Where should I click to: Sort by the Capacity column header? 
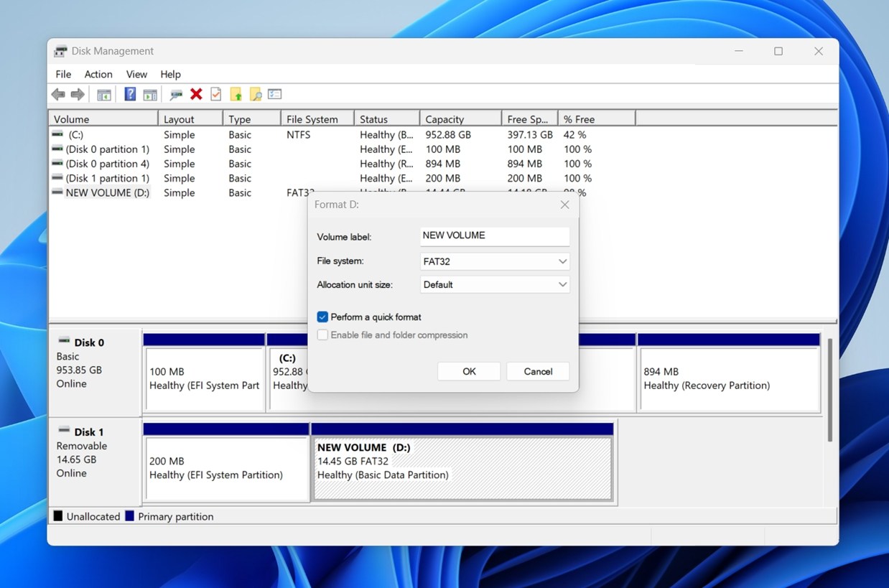[460, 119]
